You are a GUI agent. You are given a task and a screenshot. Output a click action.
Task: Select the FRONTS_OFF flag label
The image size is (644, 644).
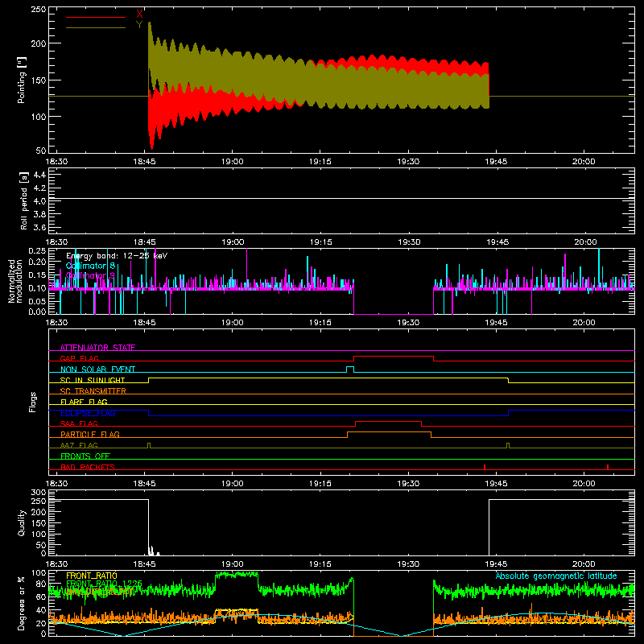point(85,456)
